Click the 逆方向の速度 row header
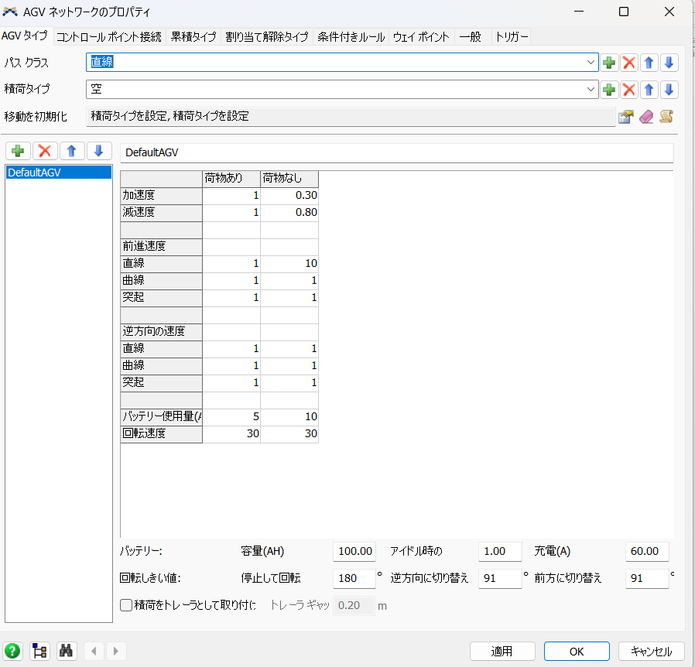 [161, 332]
